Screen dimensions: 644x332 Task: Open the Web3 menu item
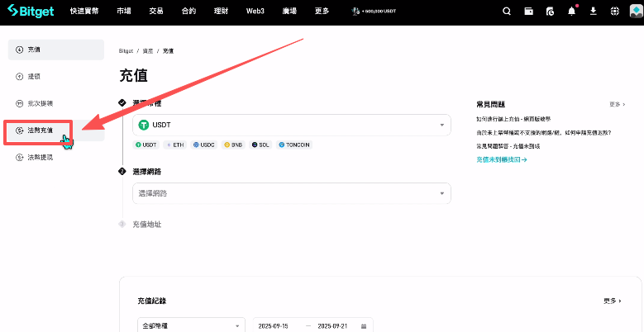click(x=255, y=12)
